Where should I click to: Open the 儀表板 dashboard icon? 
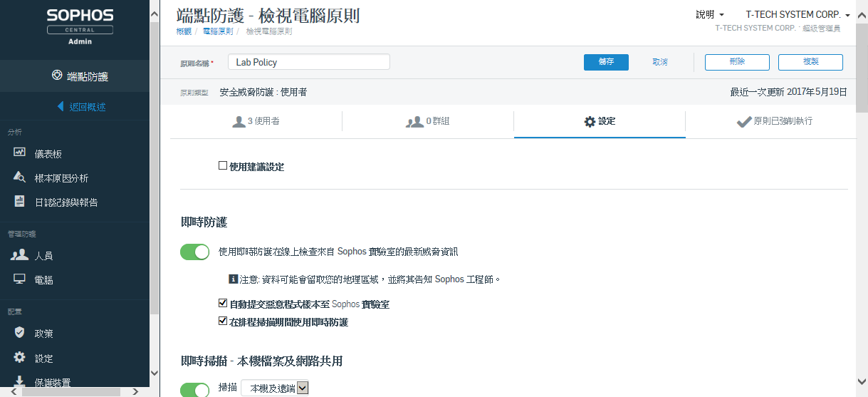pyautogui.click(x=20, y=153)
